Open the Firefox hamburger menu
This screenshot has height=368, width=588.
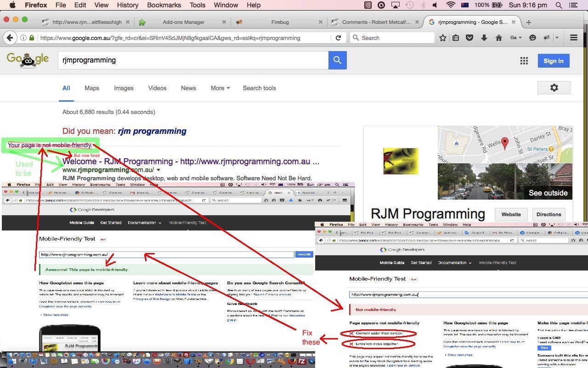574,38
